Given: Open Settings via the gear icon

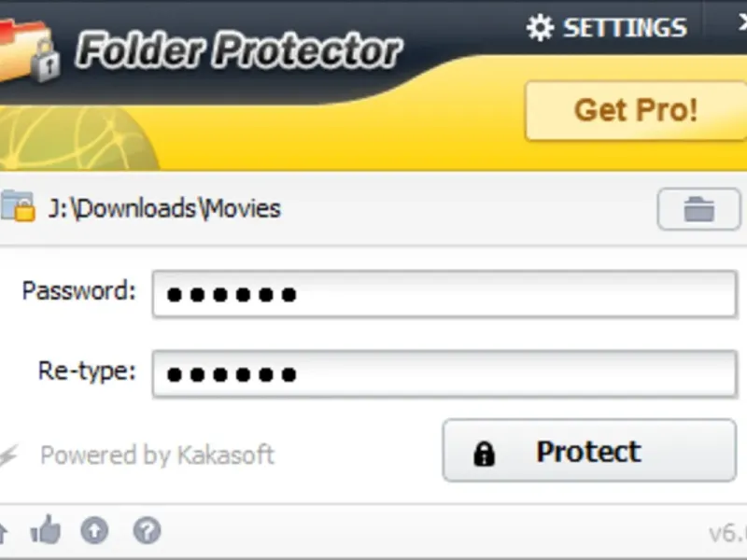Looking at the screenshot, I should [x=540, y=28].
